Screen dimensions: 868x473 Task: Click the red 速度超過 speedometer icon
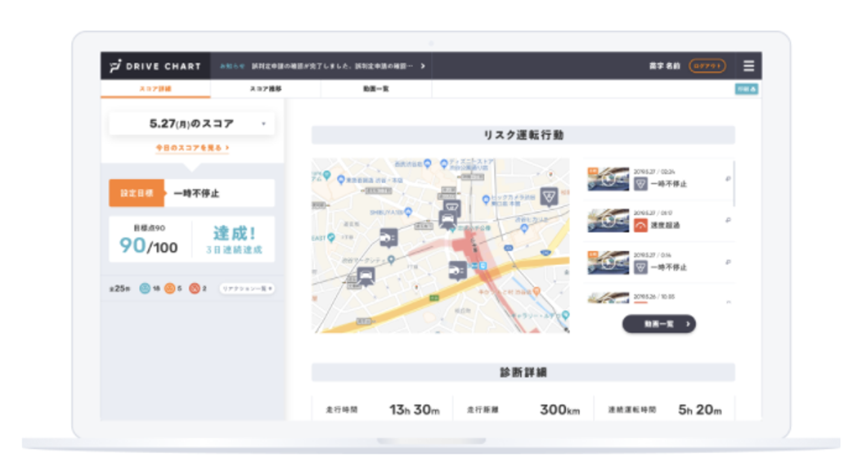coord(640,225)
